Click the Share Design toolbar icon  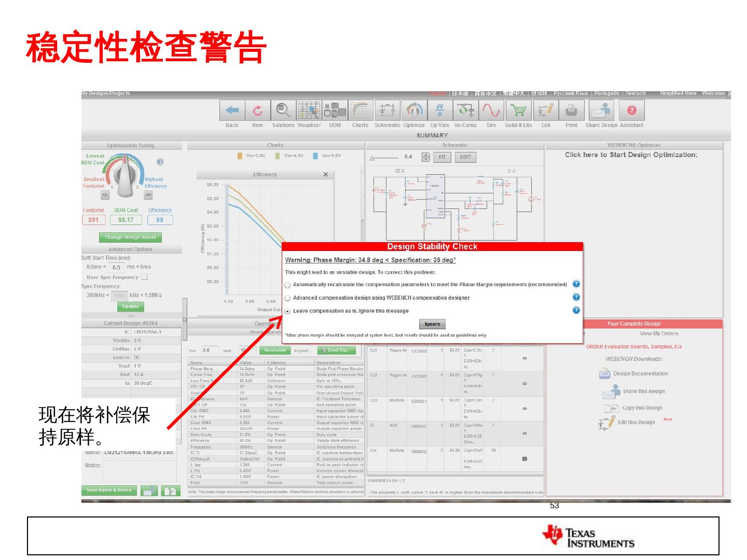point(602,110)
